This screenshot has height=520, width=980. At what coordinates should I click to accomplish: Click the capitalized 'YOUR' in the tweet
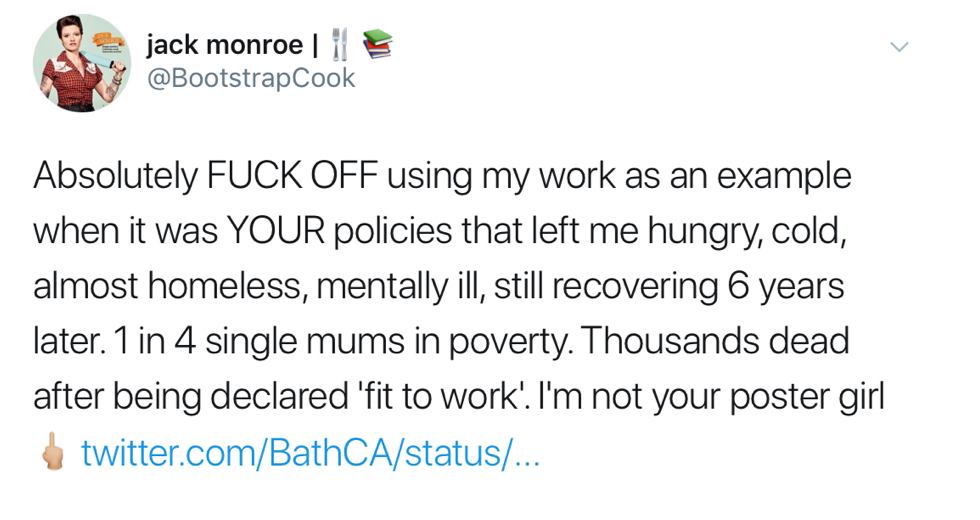(275, 232)
